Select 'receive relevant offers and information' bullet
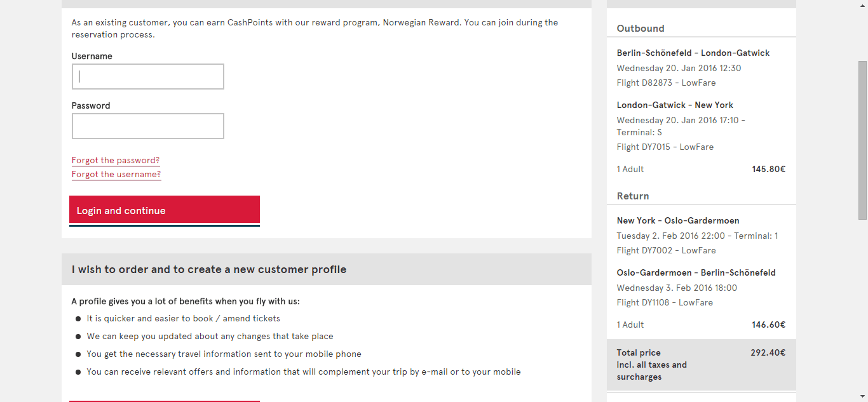 point(304,372)
